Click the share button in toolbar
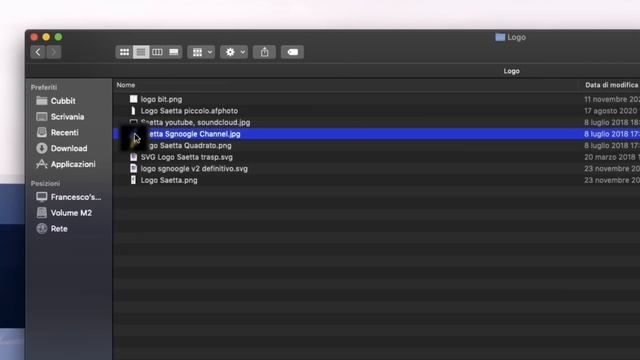This screenshot has height=360, width=640. (264, 52)
